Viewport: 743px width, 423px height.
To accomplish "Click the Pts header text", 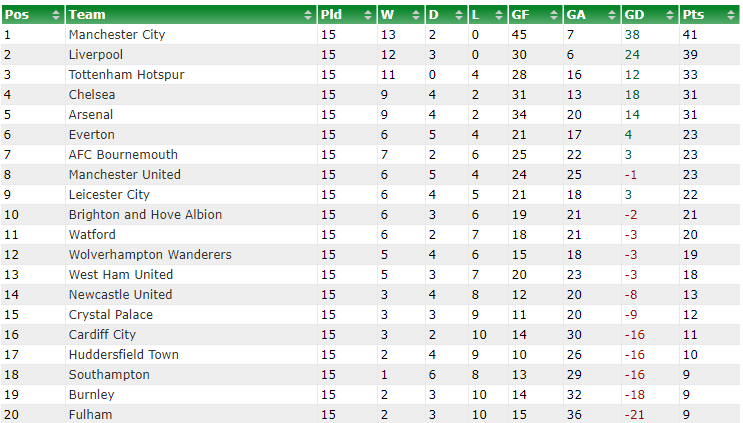I will click(x=693, y=15).
